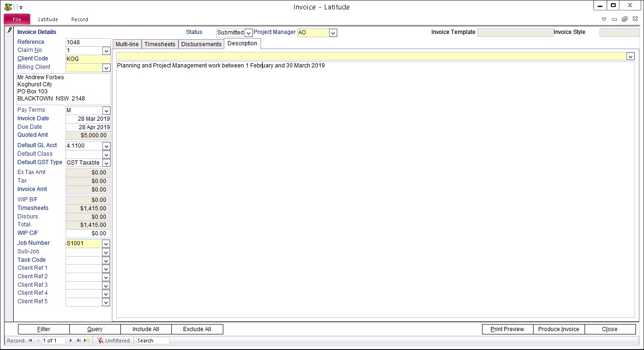Open the Quick Access Toolbar customize arrow

click(x=21, y=8)
